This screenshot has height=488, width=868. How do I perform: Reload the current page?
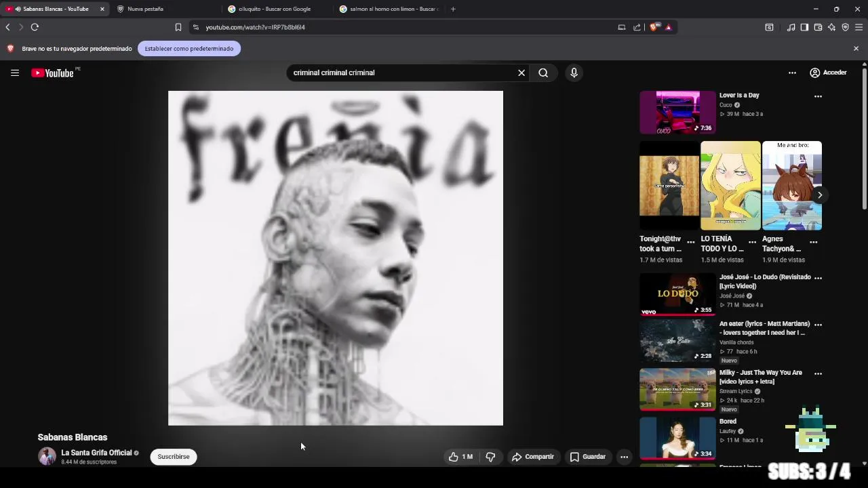(x=35, y=27)
